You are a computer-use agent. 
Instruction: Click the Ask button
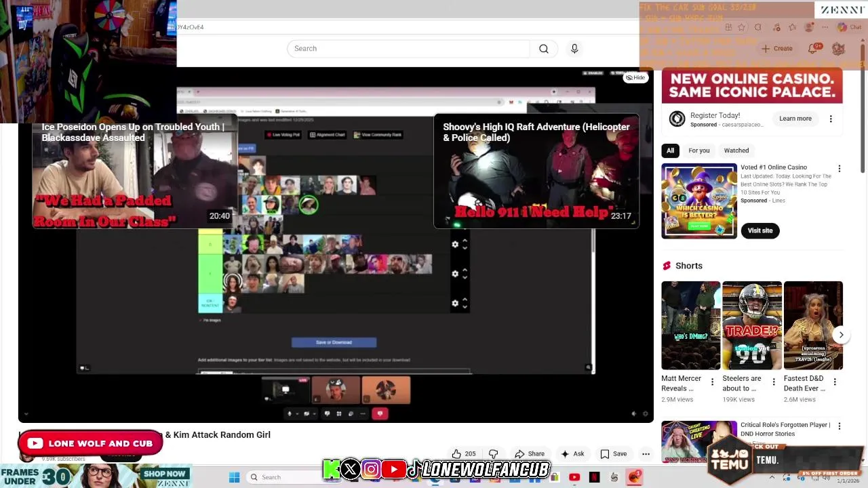coord(572,454)
